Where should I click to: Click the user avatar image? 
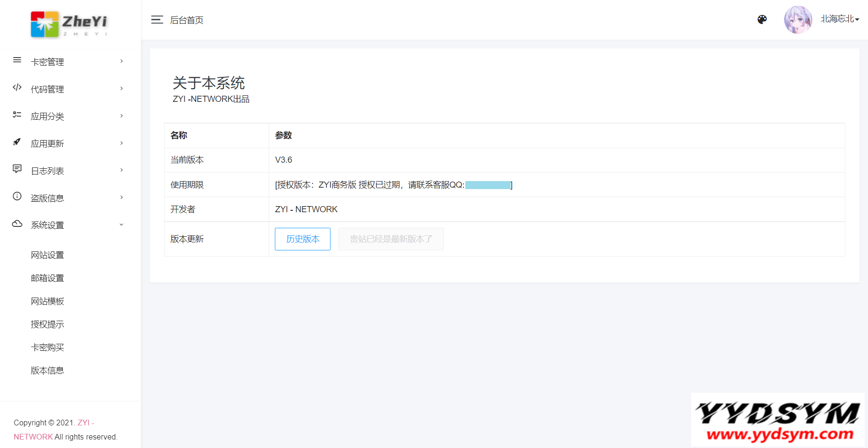click(x=798, y=19)
